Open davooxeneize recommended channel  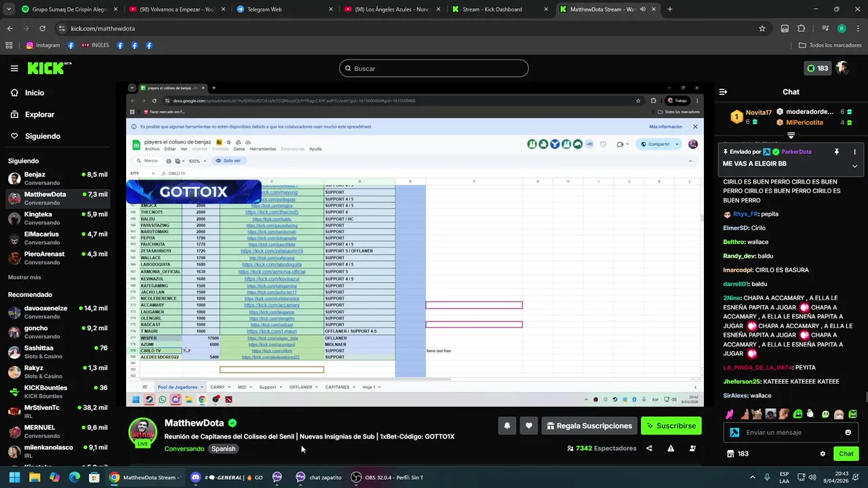58,312
